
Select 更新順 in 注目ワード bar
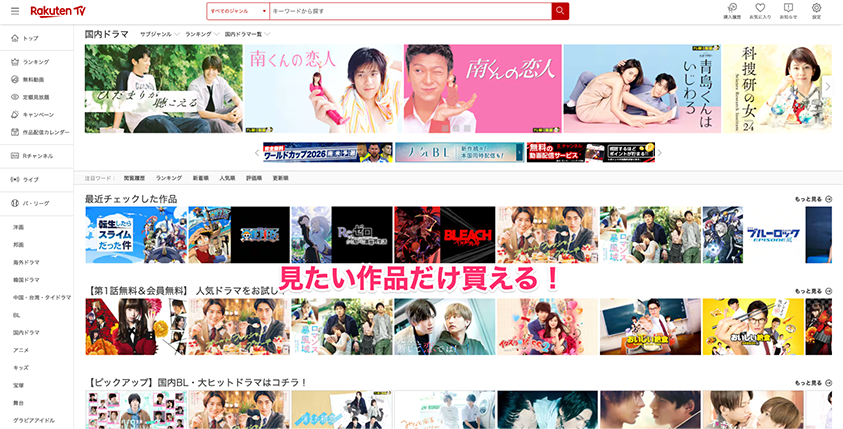281,178
